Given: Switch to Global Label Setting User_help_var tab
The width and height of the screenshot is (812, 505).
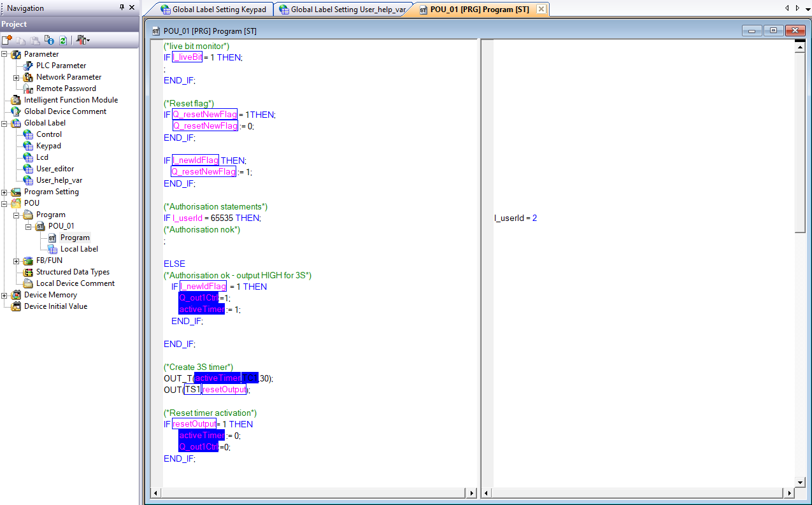Looking at the screenshot, I should [x=343, y=10].
